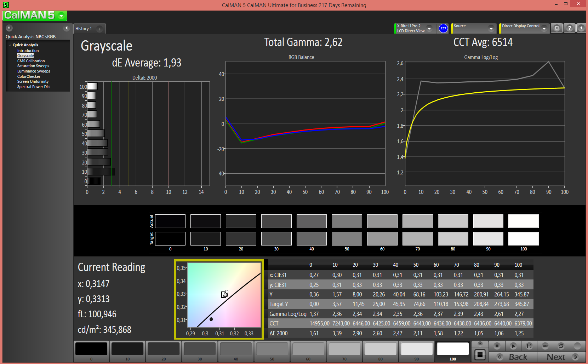This screenshot has width=588, height=364.
Task: Go to the next page with Next
Action: click(561, 357)
